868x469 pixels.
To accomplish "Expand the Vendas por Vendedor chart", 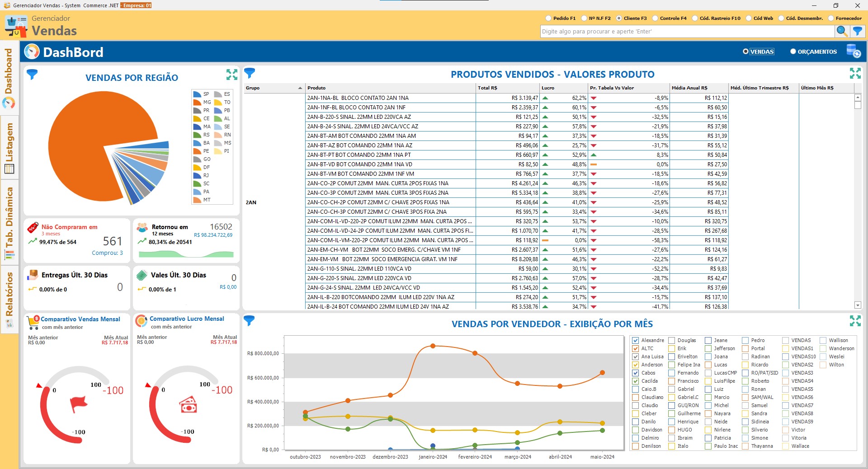I will coord(855,321).
